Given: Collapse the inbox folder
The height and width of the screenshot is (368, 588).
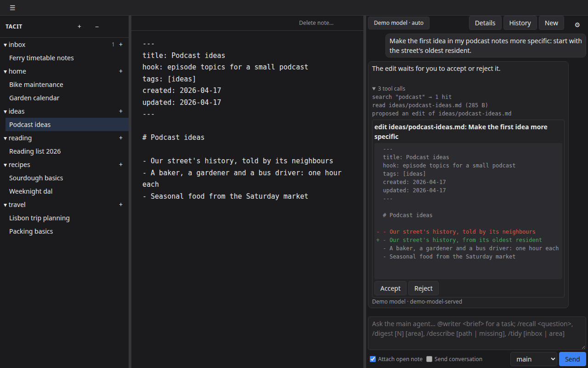Looking at the screenshot, I should pos(6,45).
